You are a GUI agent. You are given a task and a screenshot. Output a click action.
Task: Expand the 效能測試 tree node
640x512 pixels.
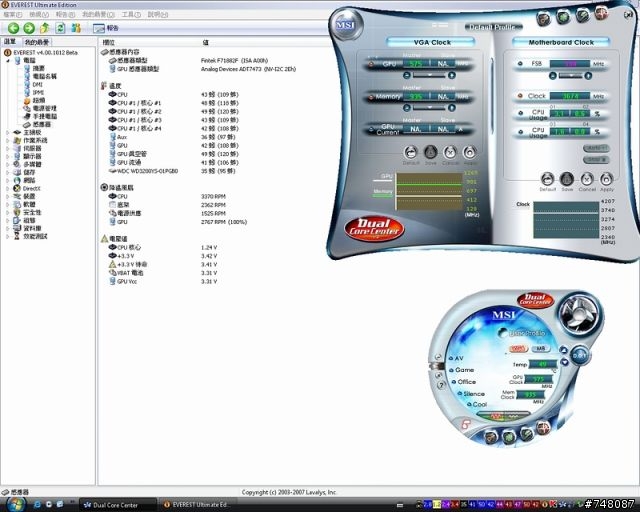pos(7,236)
